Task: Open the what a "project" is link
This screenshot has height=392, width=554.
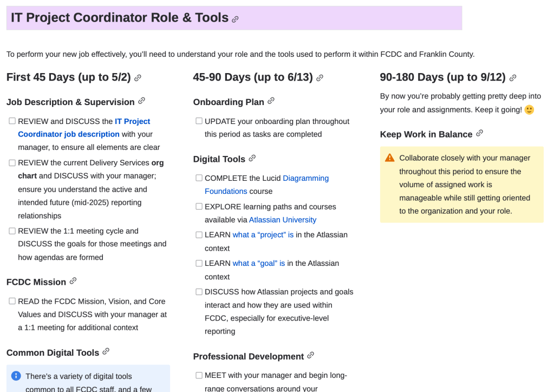Action: pyautogui.click(x=263, y=235)
